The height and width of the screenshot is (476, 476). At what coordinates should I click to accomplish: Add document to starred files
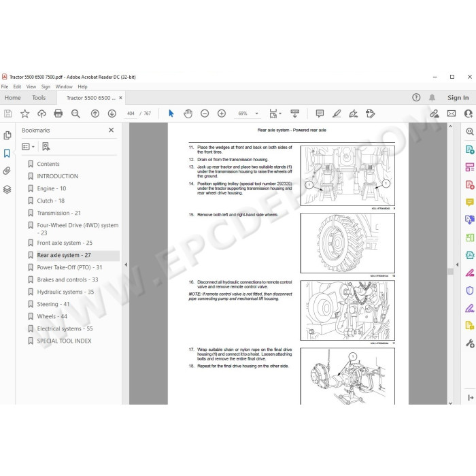click(25, 114)
